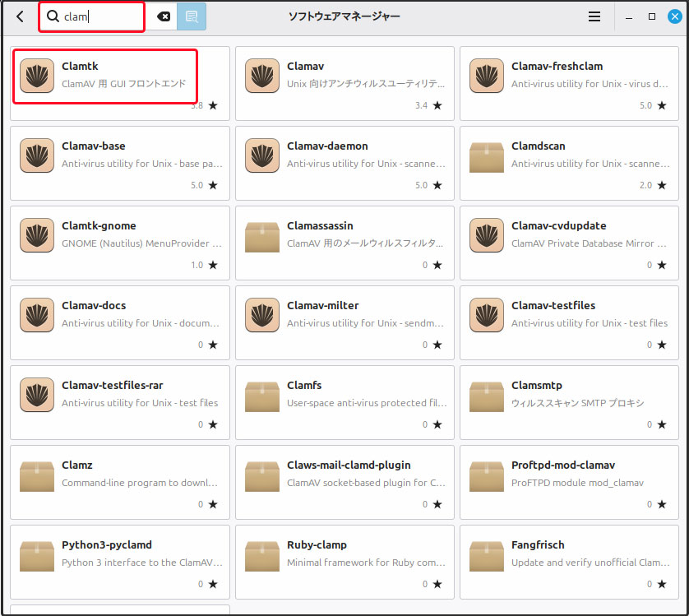Open the Clamav-base icon
The width and height of the screenshot is (689, 616).
click(x=37, y=155)
